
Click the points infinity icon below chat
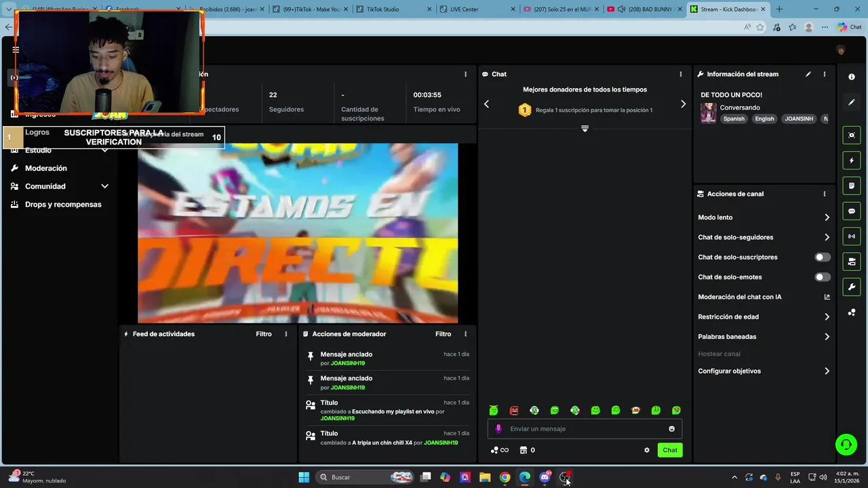coord(500,450)
